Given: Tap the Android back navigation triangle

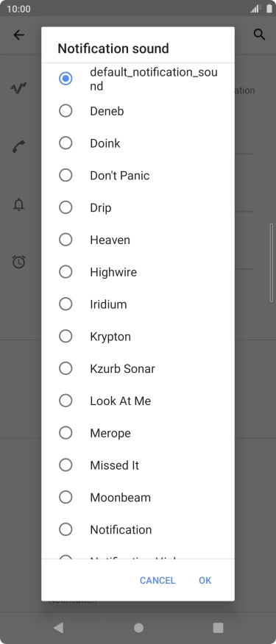Looking at the screenshot, I should pyautogui.click(x=58, y=627).
